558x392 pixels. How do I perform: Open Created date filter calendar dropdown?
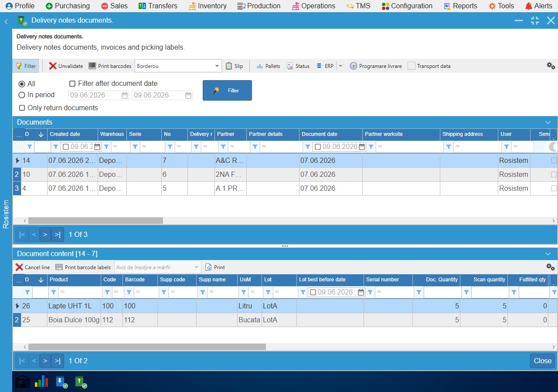click(x=97, y=147)
